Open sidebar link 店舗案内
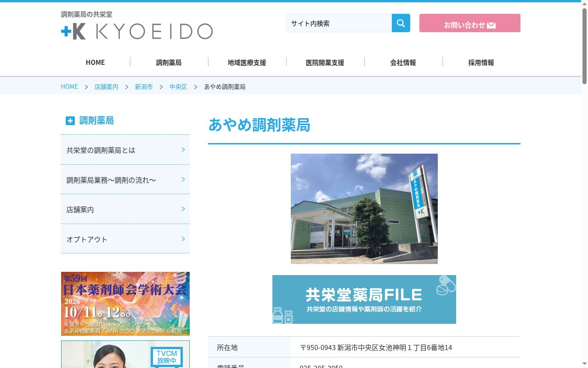The image size is (588, 368). pos(125,209)
